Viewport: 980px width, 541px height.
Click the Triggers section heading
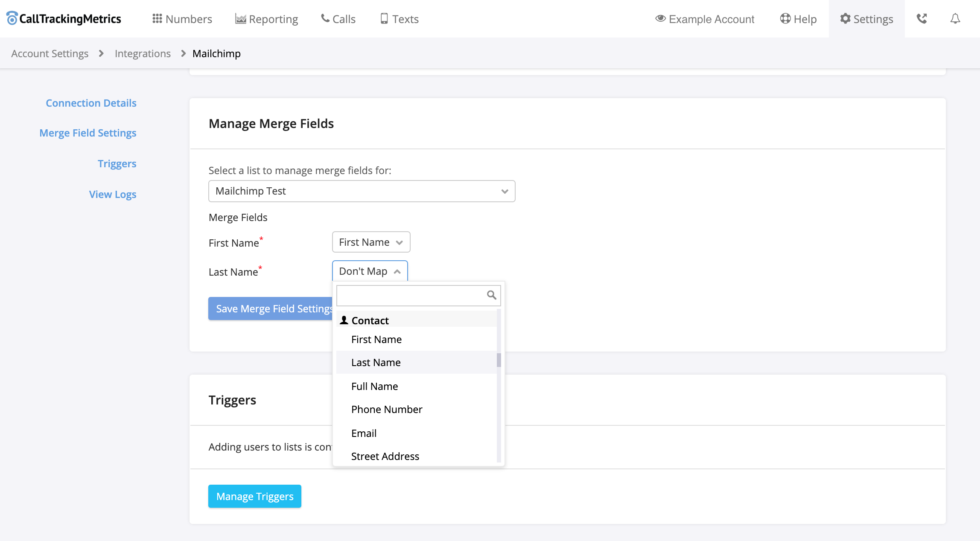pos(232,400)
